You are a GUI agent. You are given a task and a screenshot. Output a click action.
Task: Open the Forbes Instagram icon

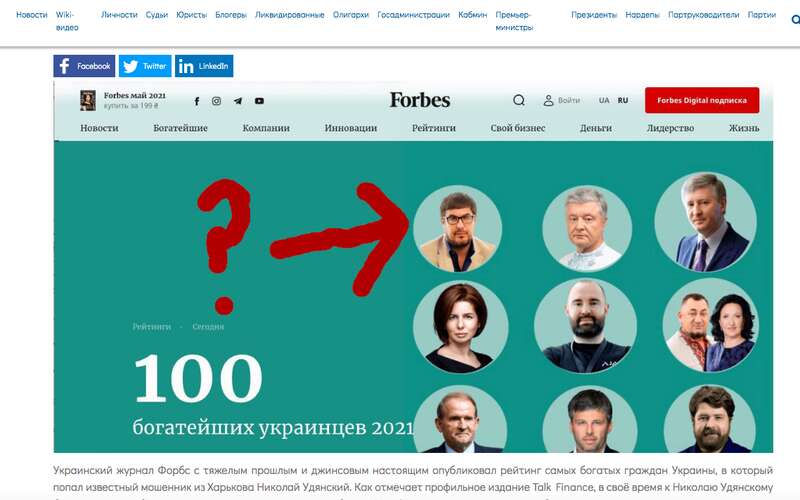216,101
